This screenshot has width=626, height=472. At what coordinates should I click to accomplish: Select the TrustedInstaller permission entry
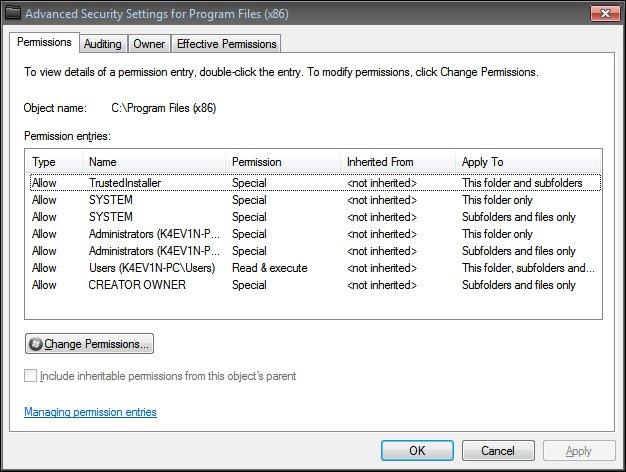pyautogui.click(x=124, y=183)
